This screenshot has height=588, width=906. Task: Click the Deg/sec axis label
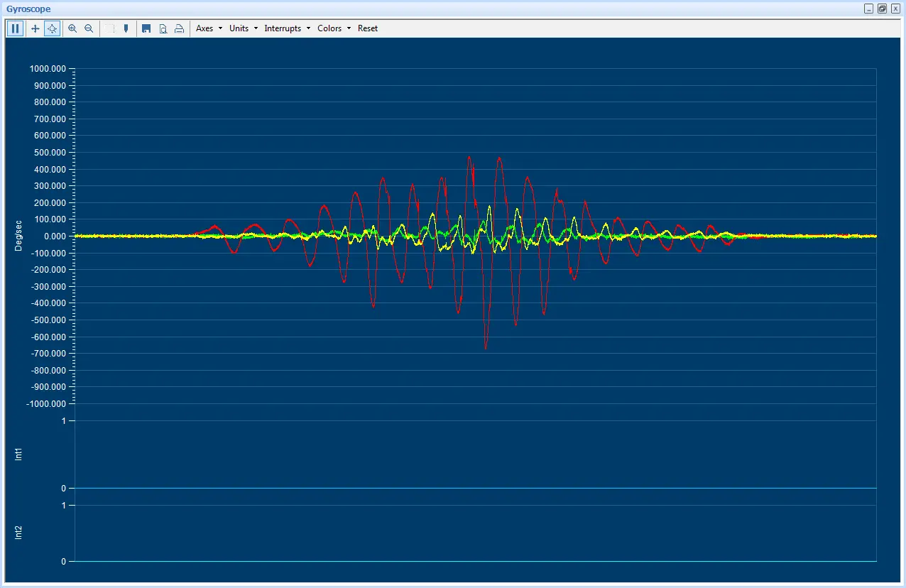point(19,235)
